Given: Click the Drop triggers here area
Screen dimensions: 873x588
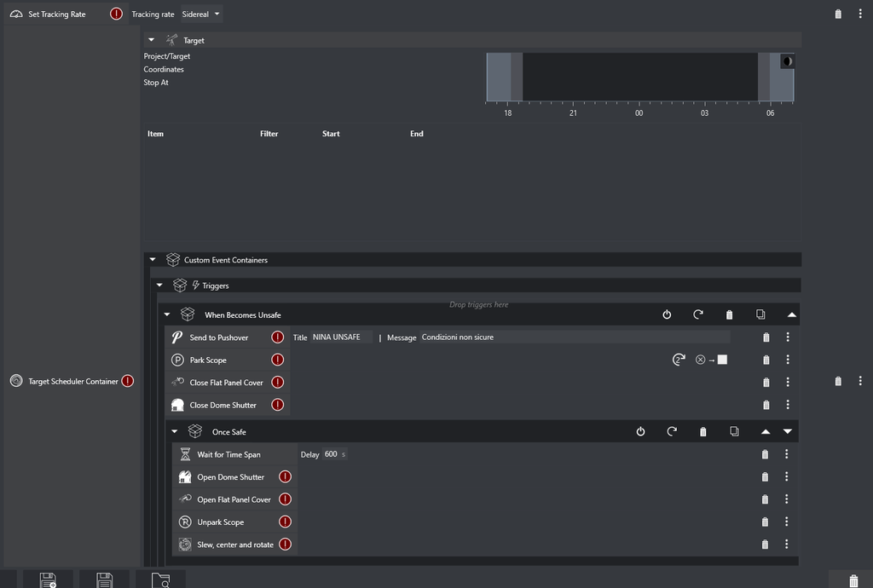Looking at the screenshot, I should [x=479, y=304].
